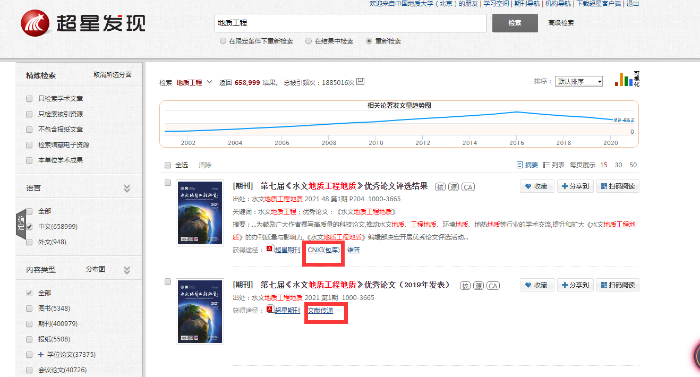Click in the 地质工程 search input field
This screenshot has width=700, height=377.
[350, 23]
